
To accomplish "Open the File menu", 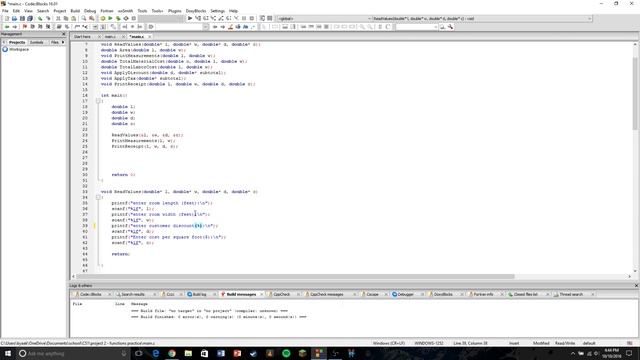I will [x=5, y=11].
